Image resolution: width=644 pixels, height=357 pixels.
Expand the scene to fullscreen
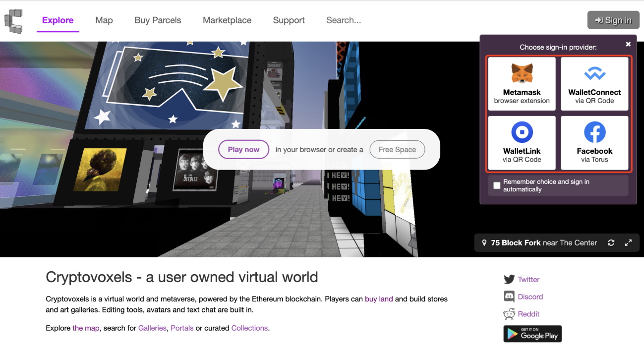pyautogui.click(x=628, y=243)
